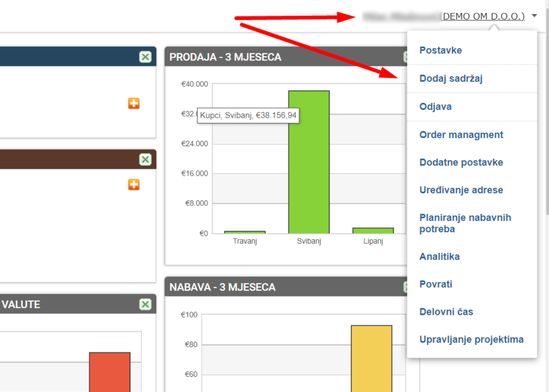Select Dodatne postavke in menu

pyautogui.click(x=461, y=162)
